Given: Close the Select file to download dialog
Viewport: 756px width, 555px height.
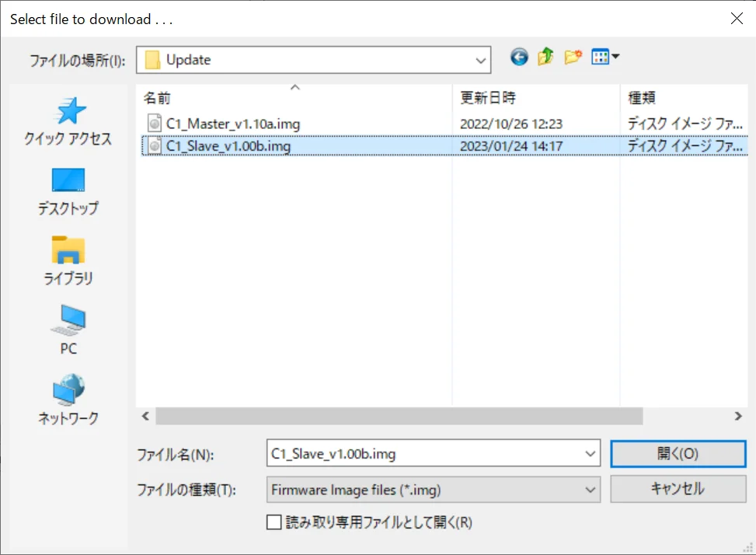Looking at the screenshot, I should (x=737, y=19).
